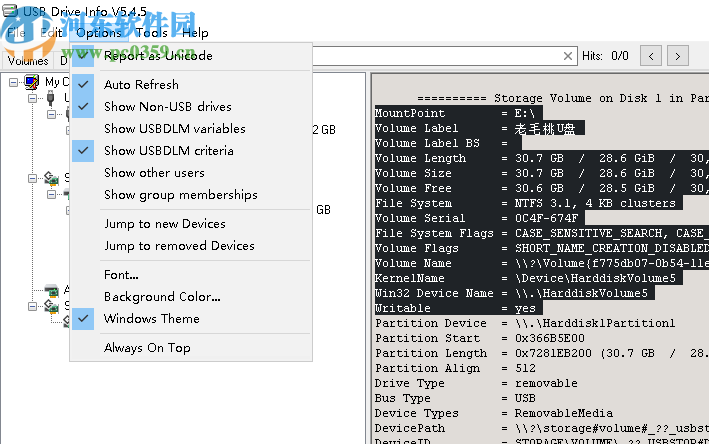Toggle Report as Unicode option

pos(192,56)
